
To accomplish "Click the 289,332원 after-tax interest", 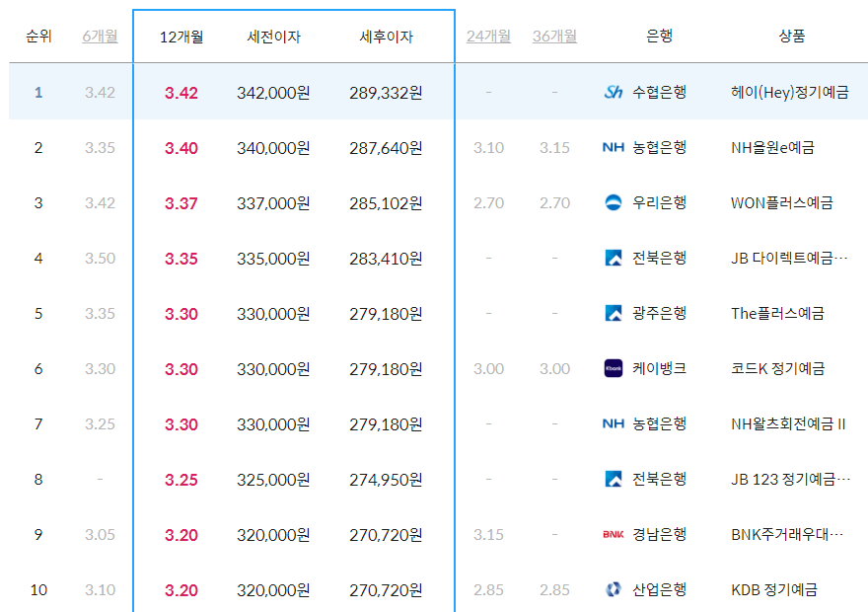I will (x=386, y=93).
